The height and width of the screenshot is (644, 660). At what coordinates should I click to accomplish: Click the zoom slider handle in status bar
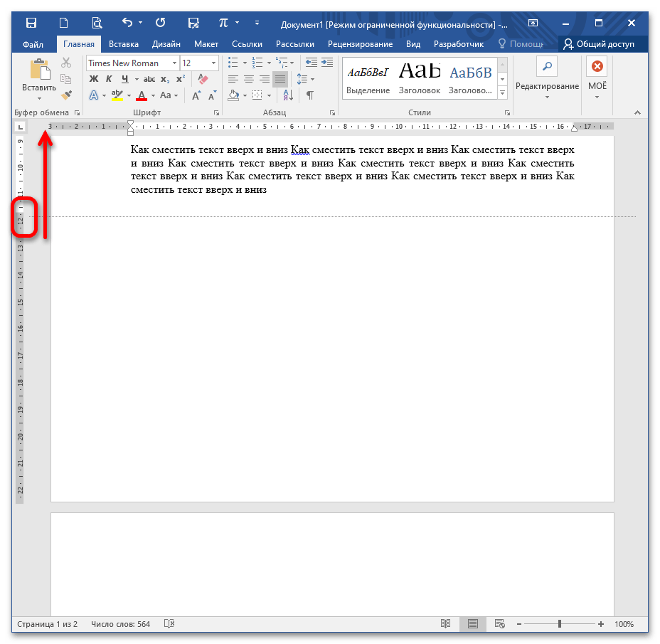pyautogui.click(x=560, y=624)
